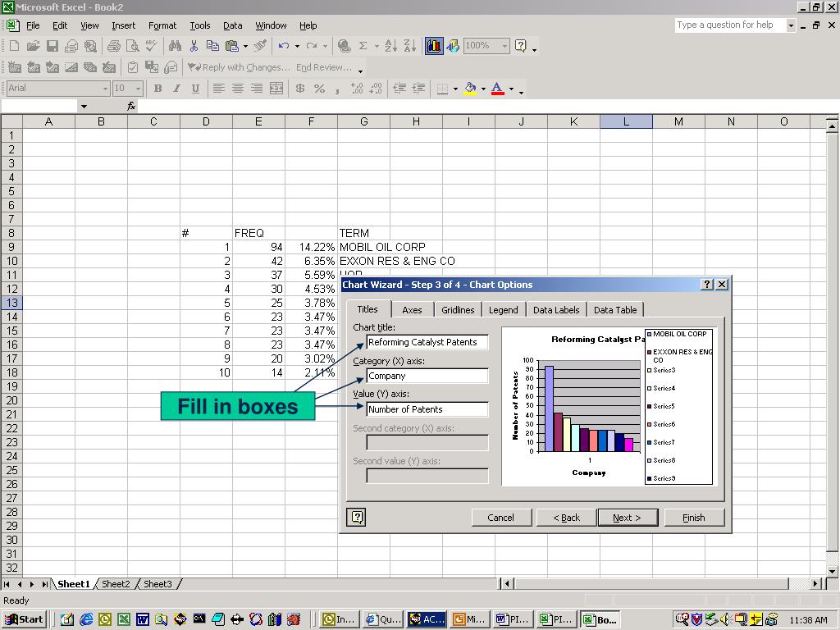Click the New workbook icon

[x=15, y=46]
